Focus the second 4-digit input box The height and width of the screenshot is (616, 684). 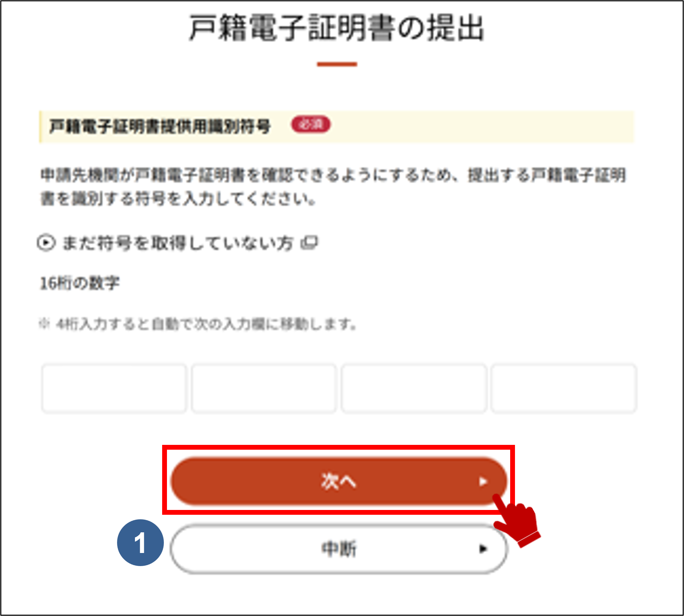click(x=264, y=388)
